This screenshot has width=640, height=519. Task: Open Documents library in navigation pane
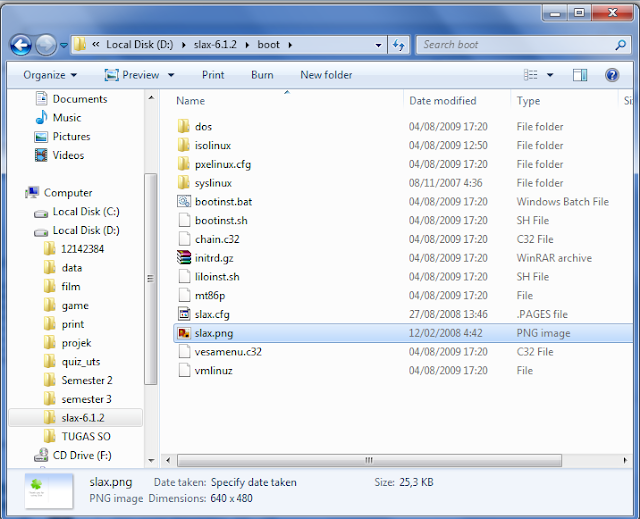pyautogui.click(x=72, y=99)
